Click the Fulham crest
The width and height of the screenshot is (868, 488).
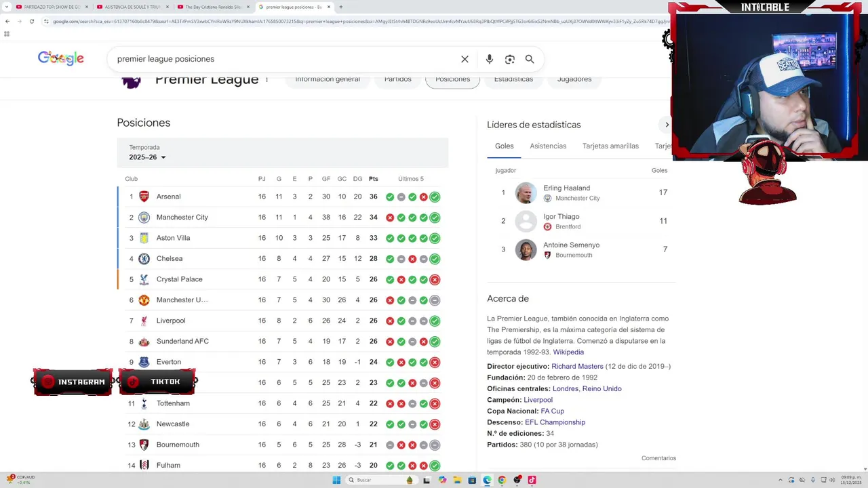point(144,466)
